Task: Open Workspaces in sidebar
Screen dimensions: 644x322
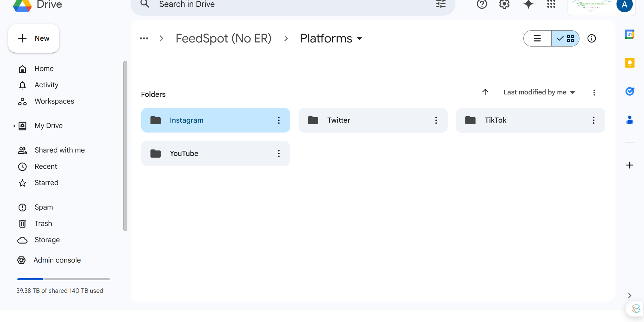Action: (54, 101)
